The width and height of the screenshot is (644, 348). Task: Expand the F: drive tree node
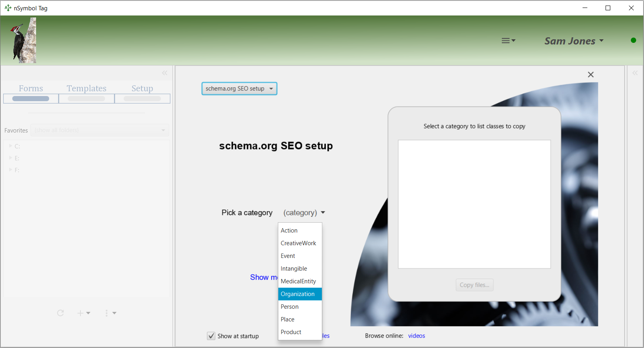(x=11, y=170)
